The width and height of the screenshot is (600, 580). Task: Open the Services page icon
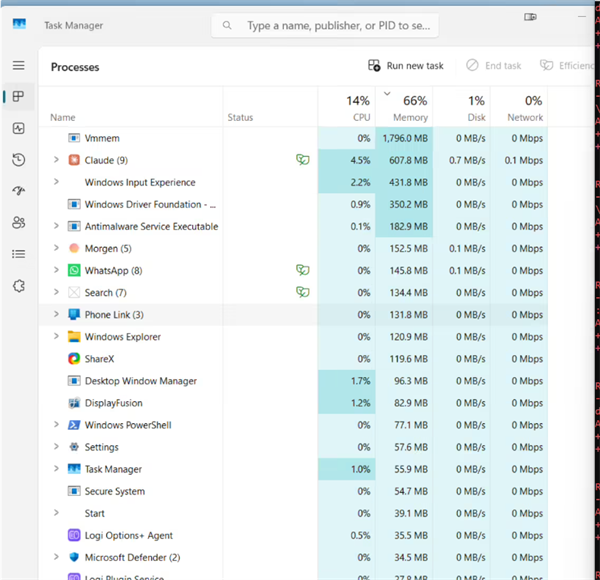(x=18, y=286)
